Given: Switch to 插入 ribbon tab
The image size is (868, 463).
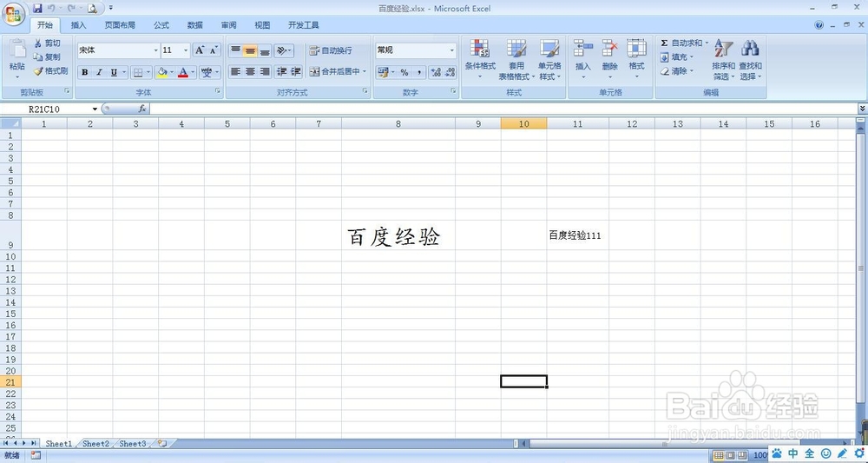Looking at the screenshot, I should click(x=79, y=25).
